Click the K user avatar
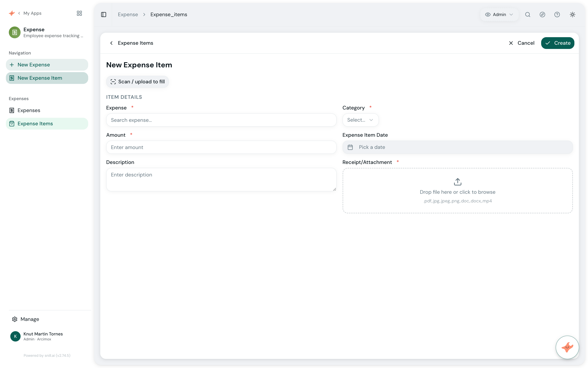 [x=15, y=336]
